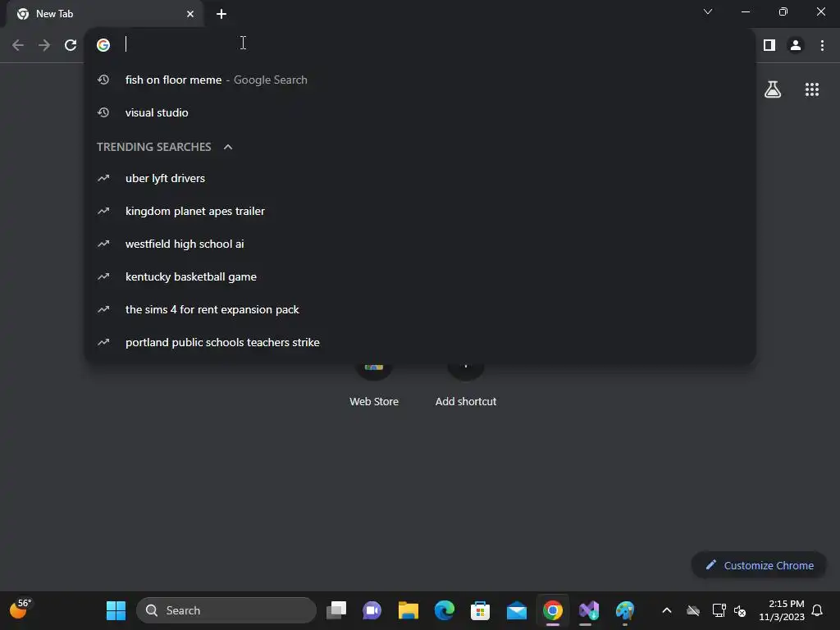The height and width of the screenshot is (630, 840).
Task: Open a new tab with plus button
Action: click(x=221, y=14)
